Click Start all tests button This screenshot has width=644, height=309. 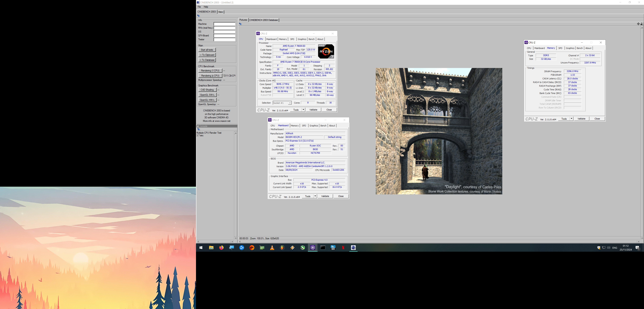coord(207,50)
